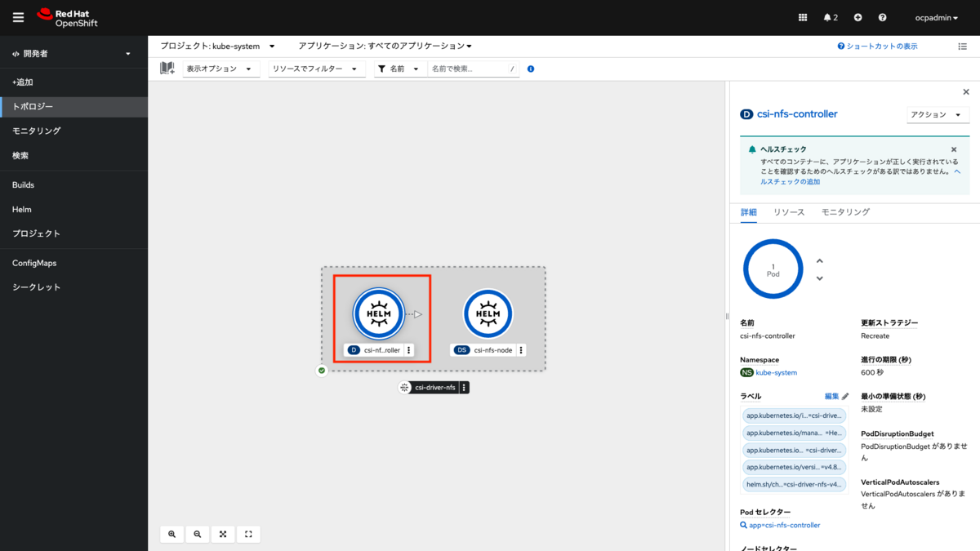Select the csi-nfs-controller Helm node circle
980x551 pixels.
point(379,314)
